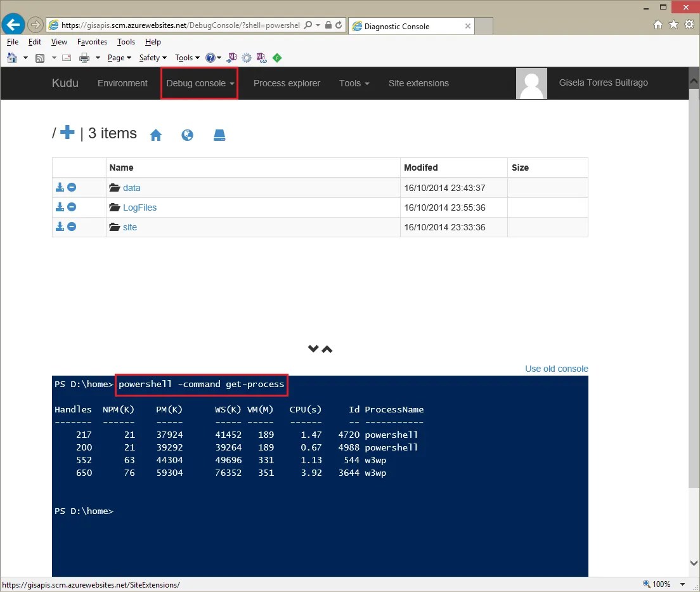Screen dimensions: 700x592
Task: Download the data folder
Action: 60,187
